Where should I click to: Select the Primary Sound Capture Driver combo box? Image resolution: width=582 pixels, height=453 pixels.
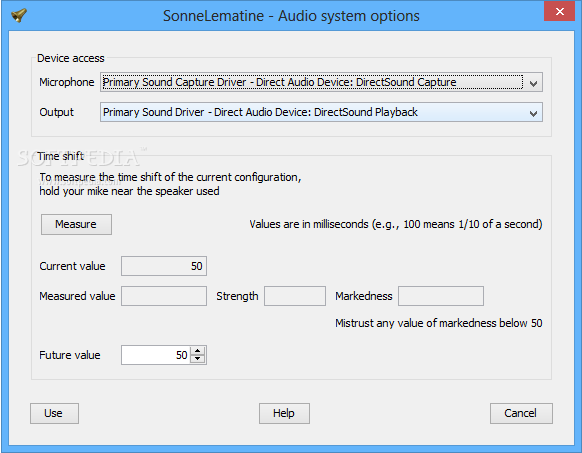tap(321, 82)
